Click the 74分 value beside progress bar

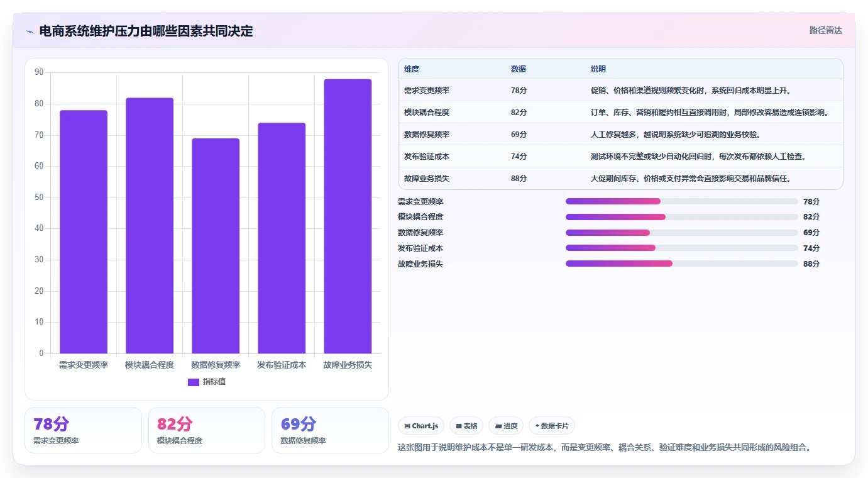point(811,248)
